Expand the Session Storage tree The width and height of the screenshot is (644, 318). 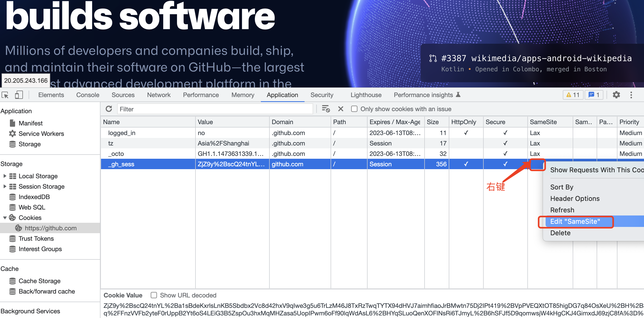coord(4,186)
